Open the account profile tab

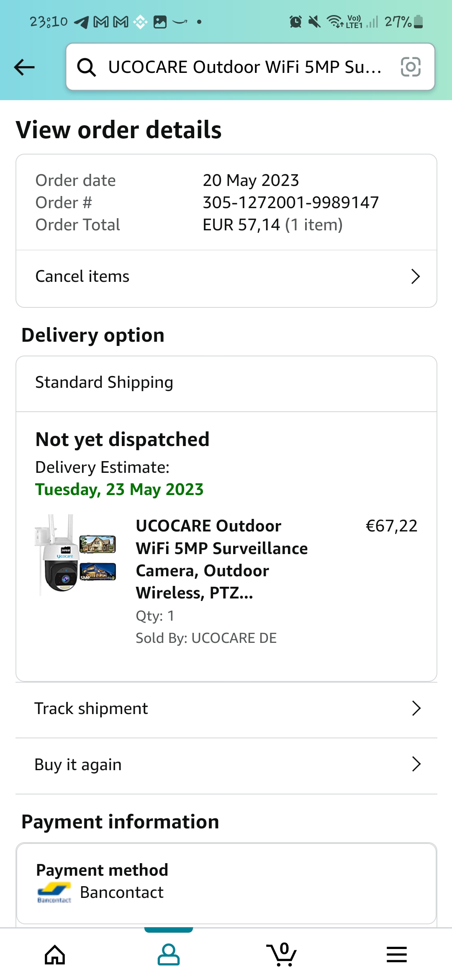coord(168,955)
